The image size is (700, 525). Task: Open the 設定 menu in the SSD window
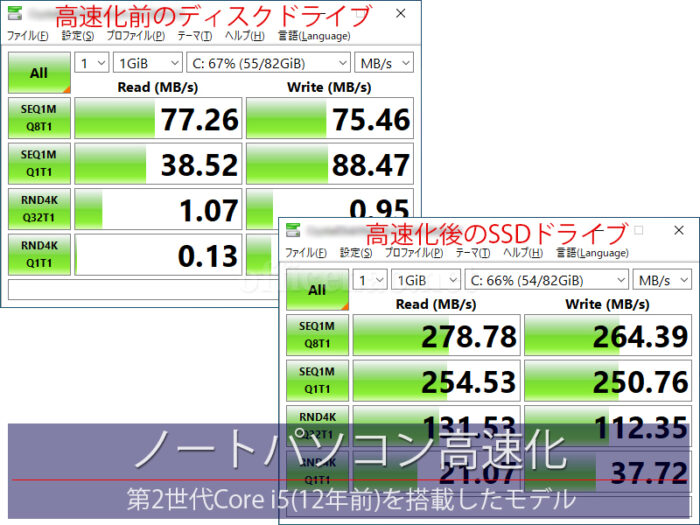tap(356, 253)
